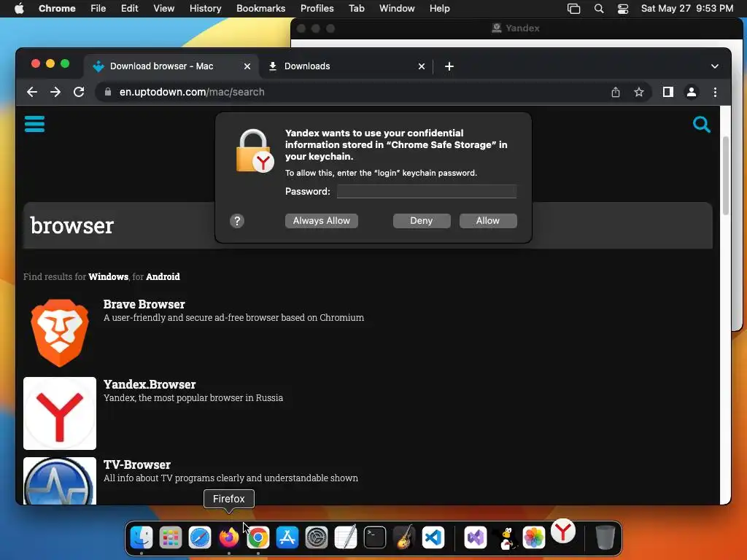Open Launchpad from the Dock
The width and height of the screenshot is (747, 560).
[171, 537]
